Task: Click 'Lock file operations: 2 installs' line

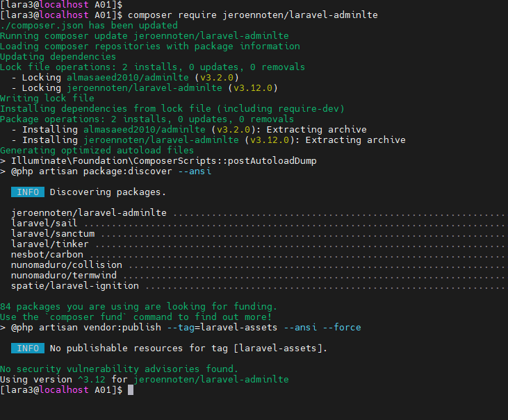Action: (153, 67)
